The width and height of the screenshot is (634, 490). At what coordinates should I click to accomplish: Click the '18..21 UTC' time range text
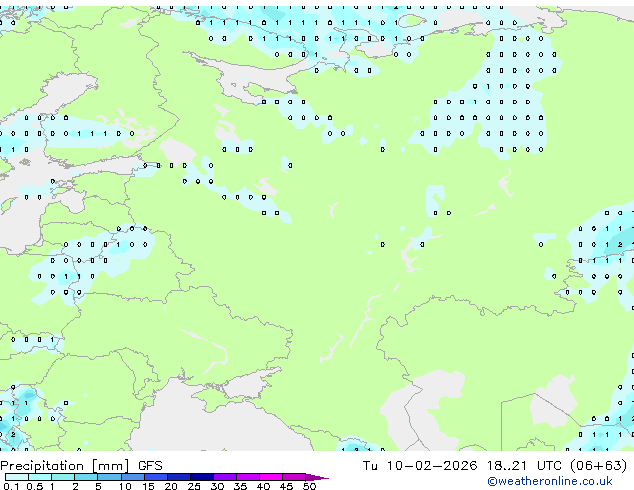pos(524,466)
